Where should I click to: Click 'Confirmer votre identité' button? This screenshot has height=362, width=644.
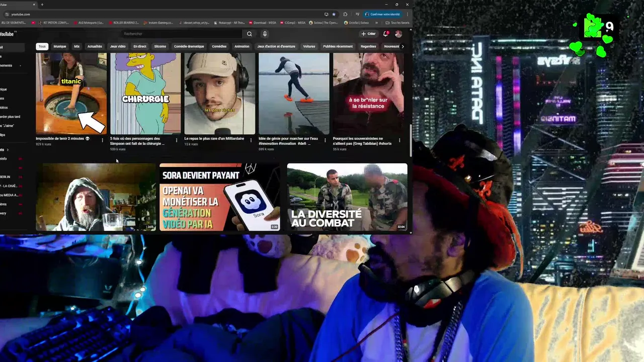pyautogui.click(x=383, y=14)
